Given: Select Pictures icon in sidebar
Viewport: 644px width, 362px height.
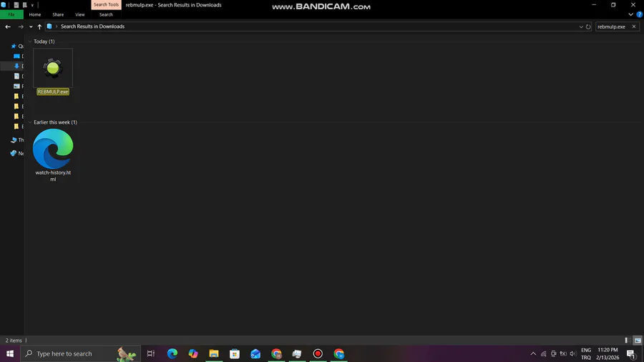Looking at the screenshot, I should [x=17, y=86].
